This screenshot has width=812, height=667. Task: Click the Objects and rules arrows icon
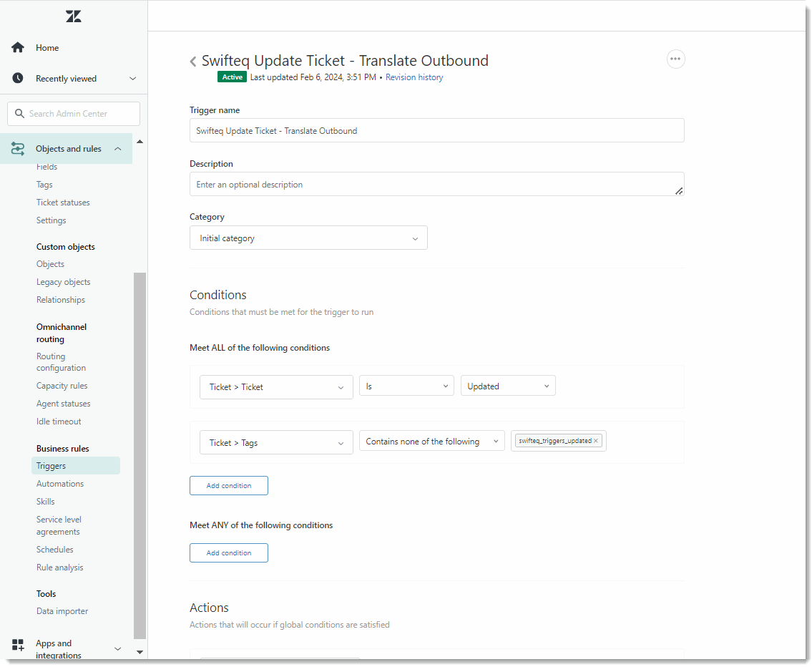pos(18,148)
